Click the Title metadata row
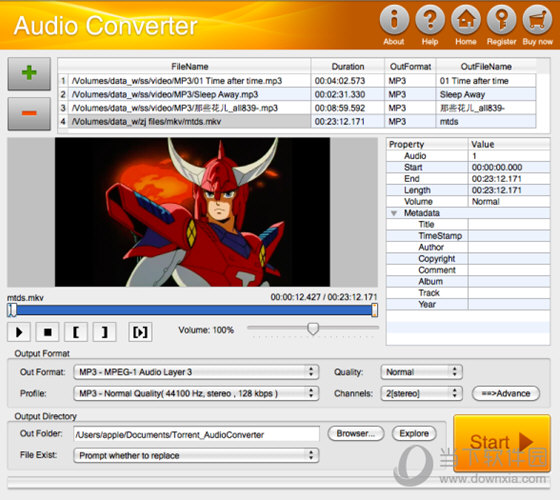 tap(468, 225)
